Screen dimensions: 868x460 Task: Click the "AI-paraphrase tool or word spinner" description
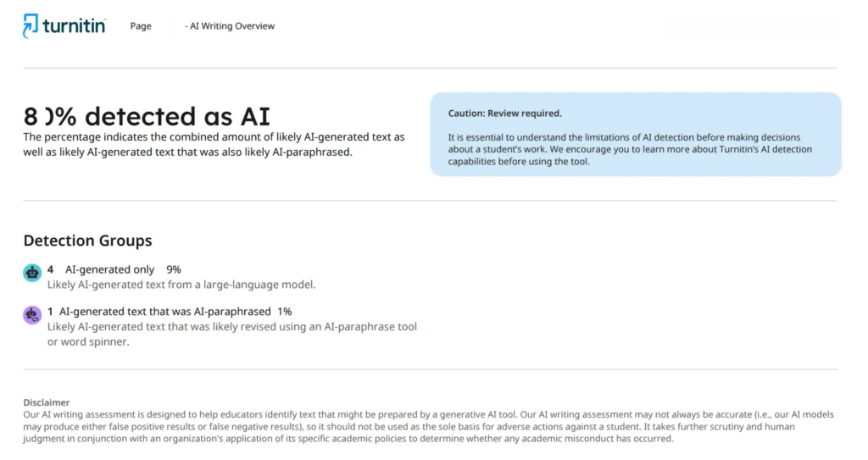pos(231,334)
